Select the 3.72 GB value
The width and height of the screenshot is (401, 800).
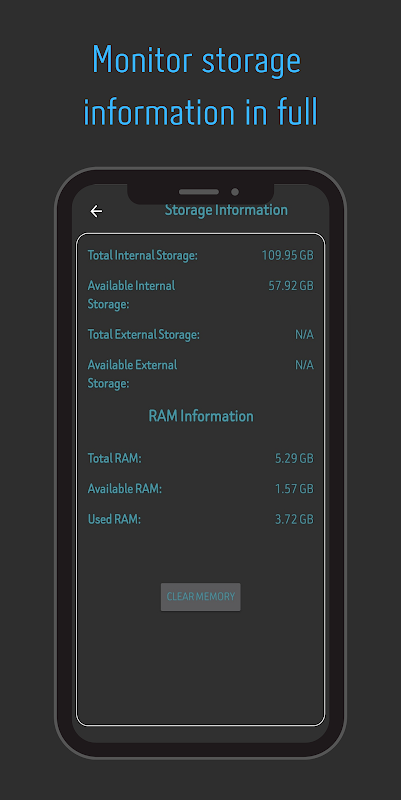click(294, 519)
